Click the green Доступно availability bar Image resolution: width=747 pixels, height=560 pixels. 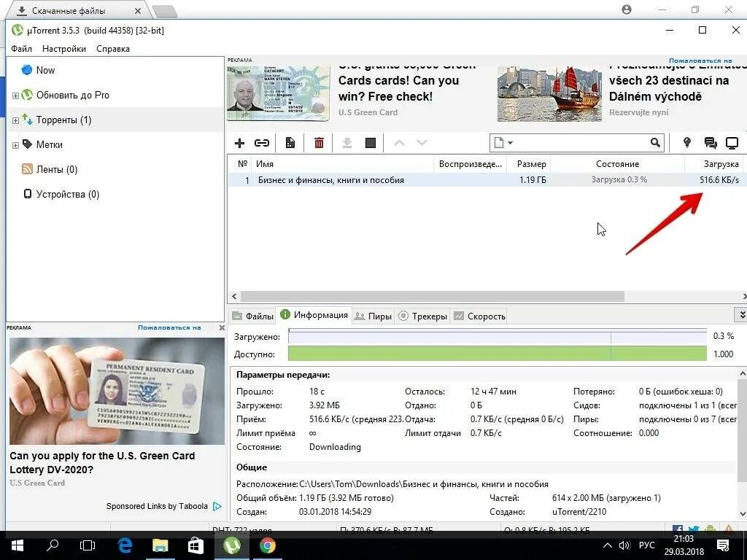(498, 354)
